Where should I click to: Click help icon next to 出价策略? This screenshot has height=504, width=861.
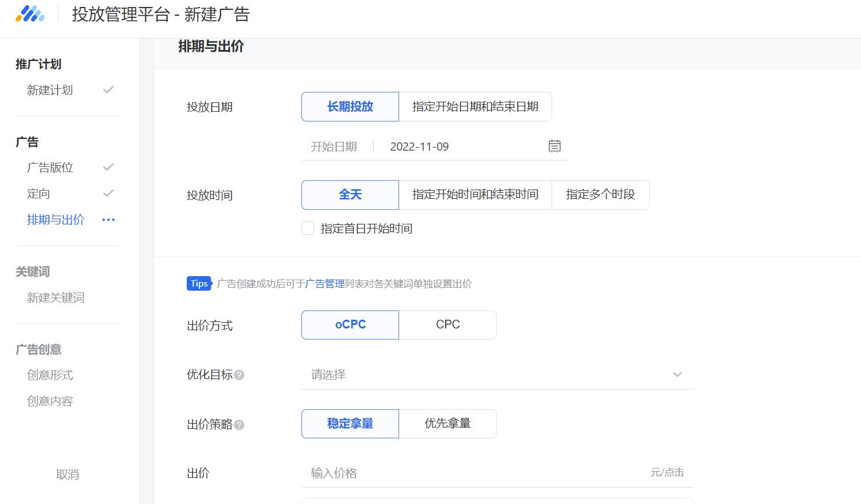click(239, 425)
